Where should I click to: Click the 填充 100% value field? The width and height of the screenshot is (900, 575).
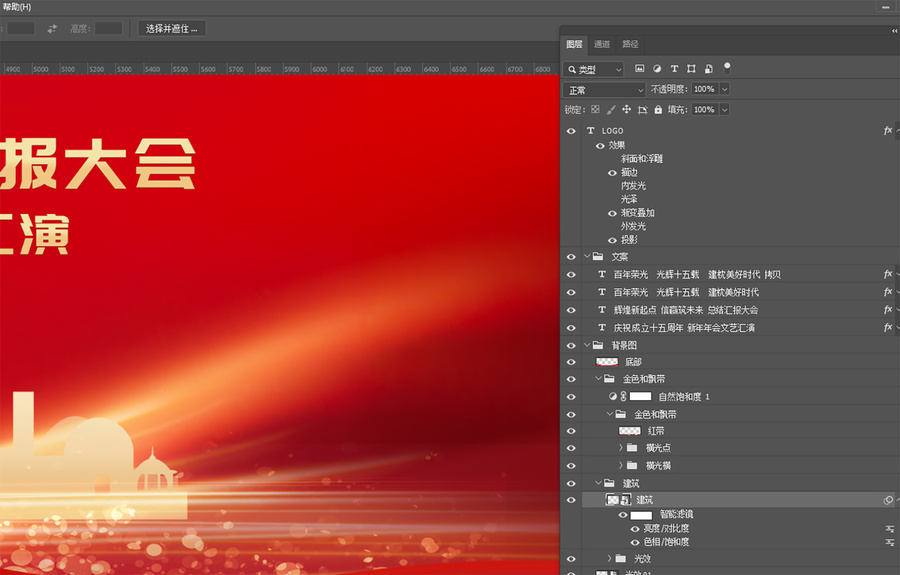coord(705,110)
